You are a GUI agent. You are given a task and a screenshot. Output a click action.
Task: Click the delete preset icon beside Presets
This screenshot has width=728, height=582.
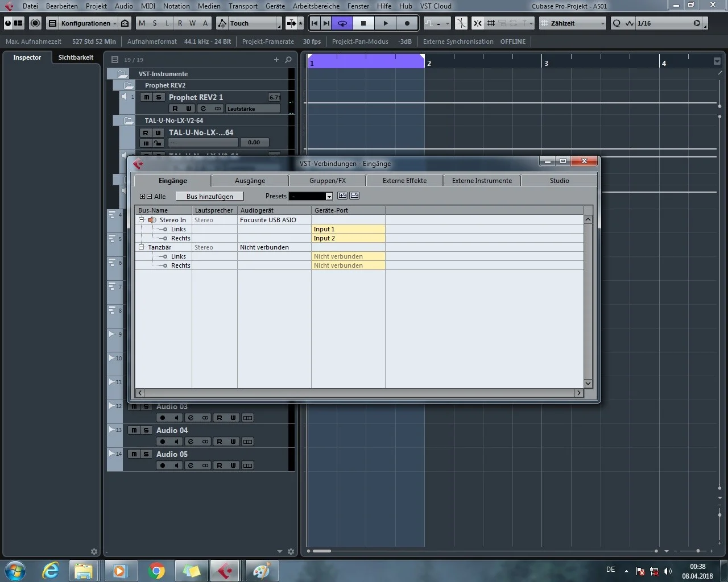pos(354,196)
